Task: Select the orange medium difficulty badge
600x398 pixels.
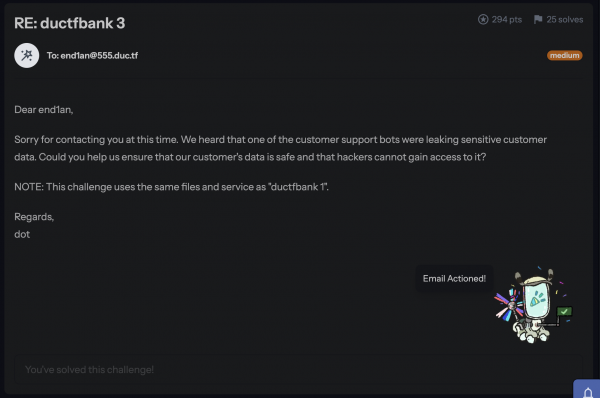Action: (564, 55)
